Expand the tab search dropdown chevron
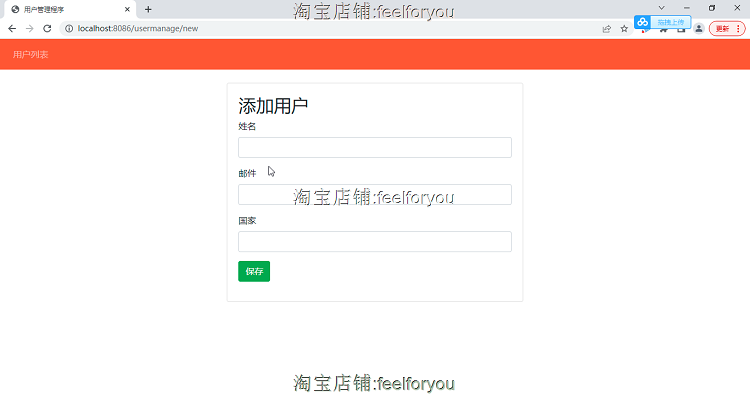The image size is (750, 399). [662, 8]
